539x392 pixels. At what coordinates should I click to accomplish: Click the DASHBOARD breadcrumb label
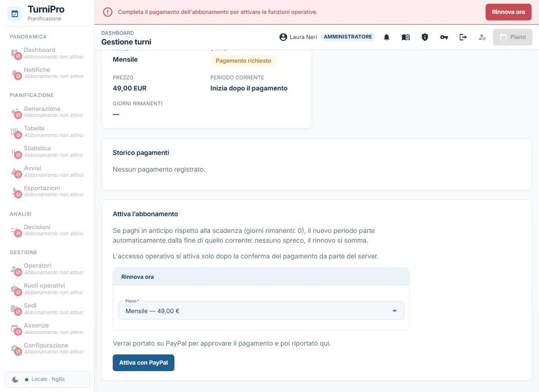(117, 33)
